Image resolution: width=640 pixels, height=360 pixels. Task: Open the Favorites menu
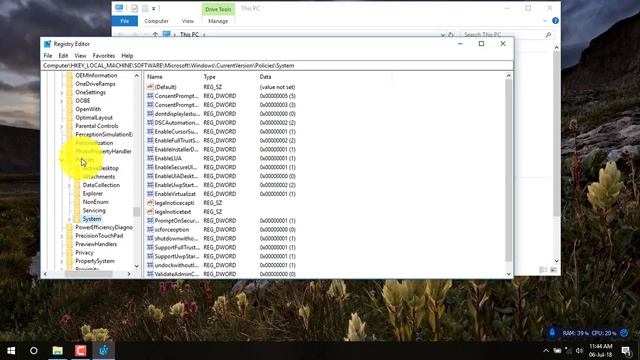click(x=104, y=56)
